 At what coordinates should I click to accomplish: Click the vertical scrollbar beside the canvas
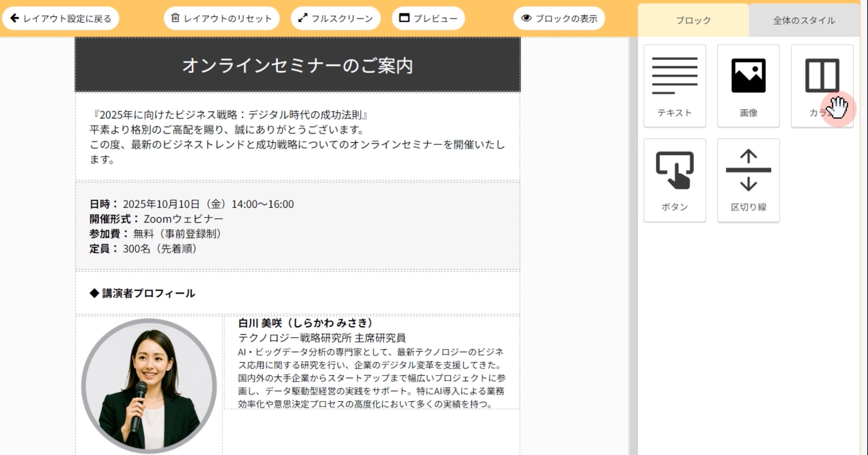(x=633, y=239)
